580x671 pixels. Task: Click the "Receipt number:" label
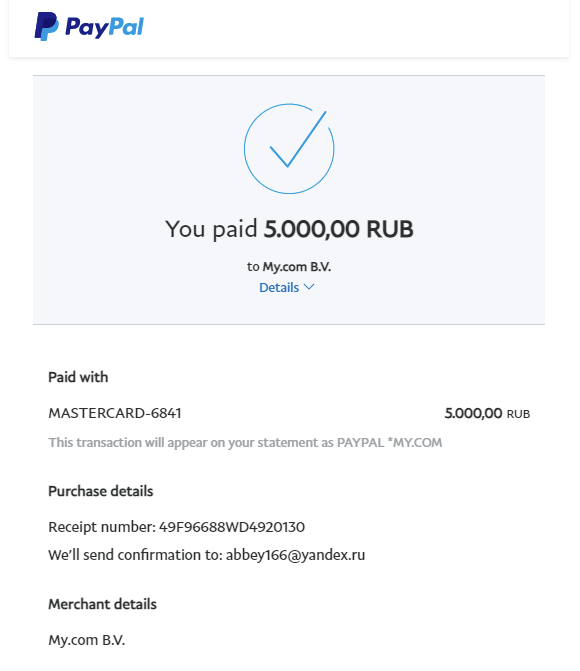[102, 527]
